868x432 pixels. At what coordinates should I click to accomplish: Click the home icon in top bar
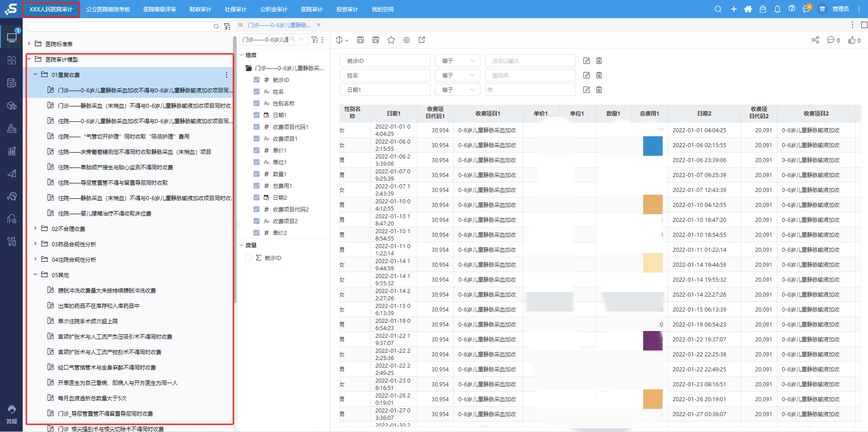click(747, 9)
